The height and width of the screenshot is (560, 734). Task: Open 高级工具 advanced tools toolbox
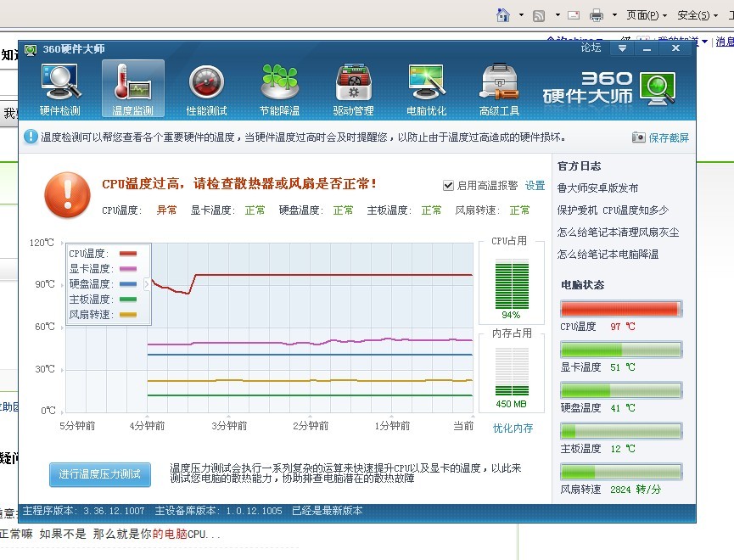point(500,89)
